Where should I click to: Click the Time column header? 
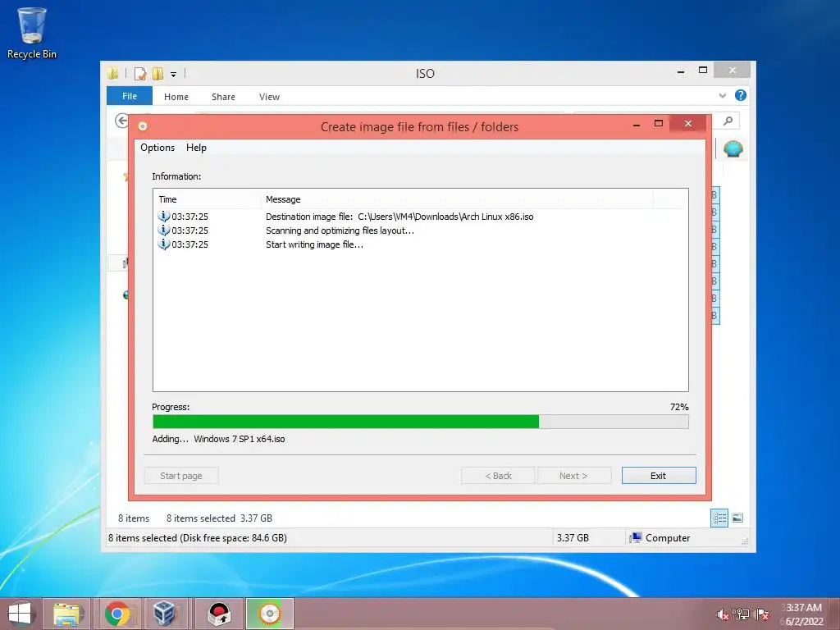208,199
